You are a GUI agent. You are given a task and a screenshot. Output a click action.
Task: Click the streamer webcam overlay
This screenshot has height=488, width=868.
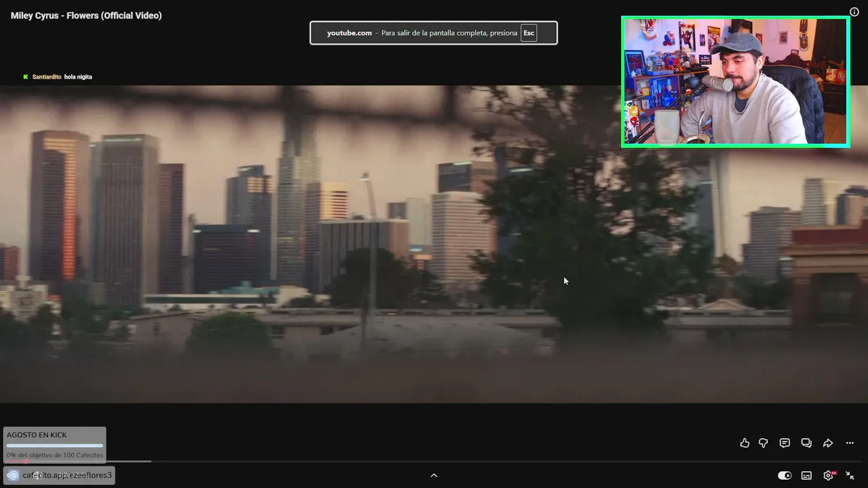click(736, 82)
